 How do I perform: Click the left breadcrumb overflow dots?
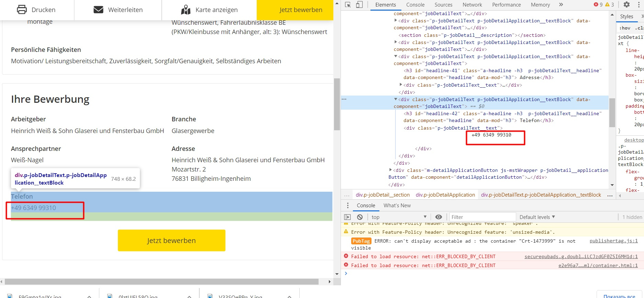(347, 195)
